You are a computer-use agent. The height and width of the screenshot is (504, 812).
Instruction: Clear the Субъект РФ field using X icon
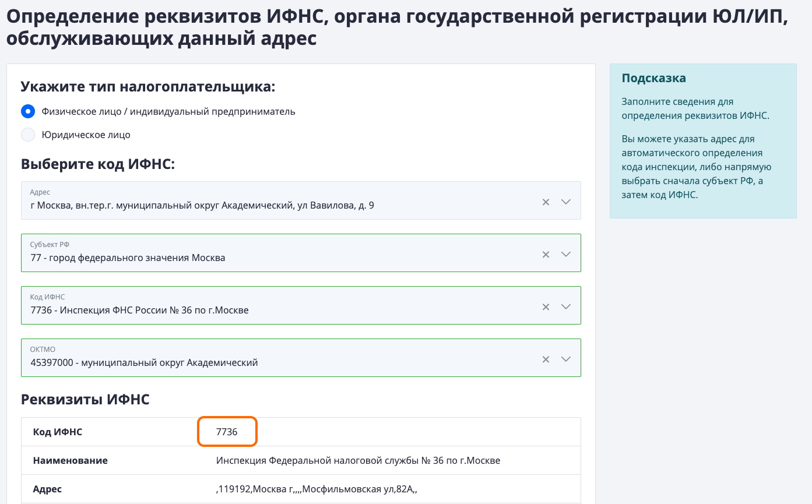pyautogui.click(x=546, y=255)
